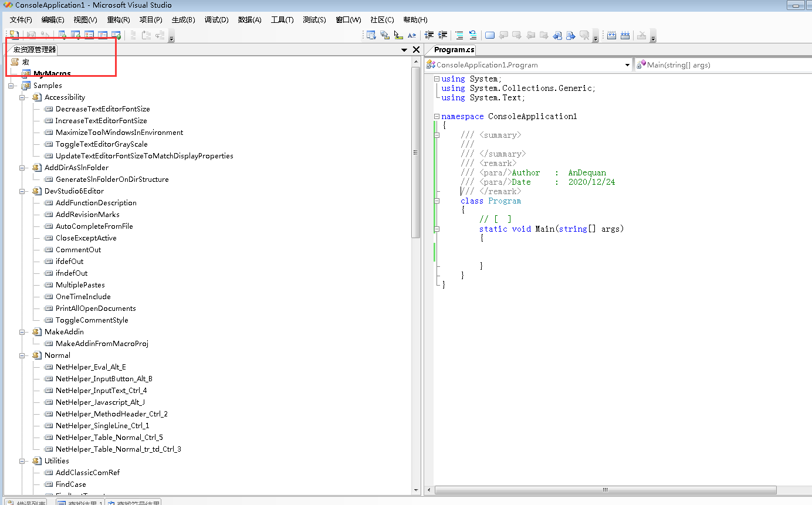Open the 调试(D) menu
Screen dimensions: 812x505
coord(216,19)
